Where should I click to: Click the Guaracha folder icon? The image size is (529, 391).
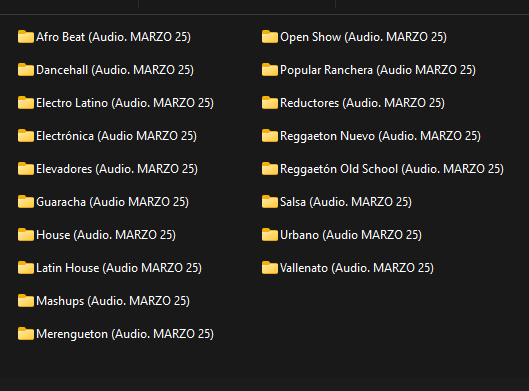(26, 202)
